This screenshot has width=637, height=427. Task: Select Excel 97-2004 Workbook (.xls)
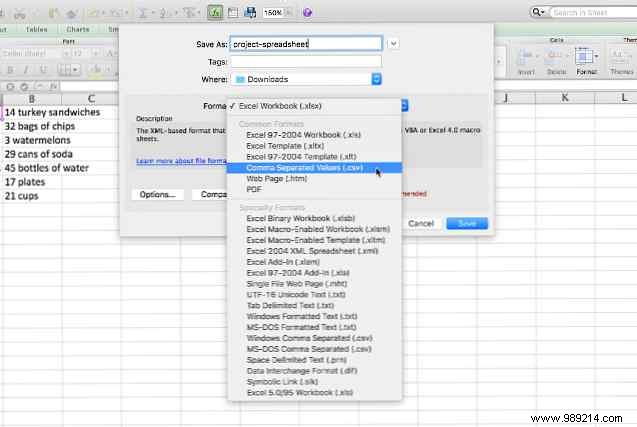point(314,135)
